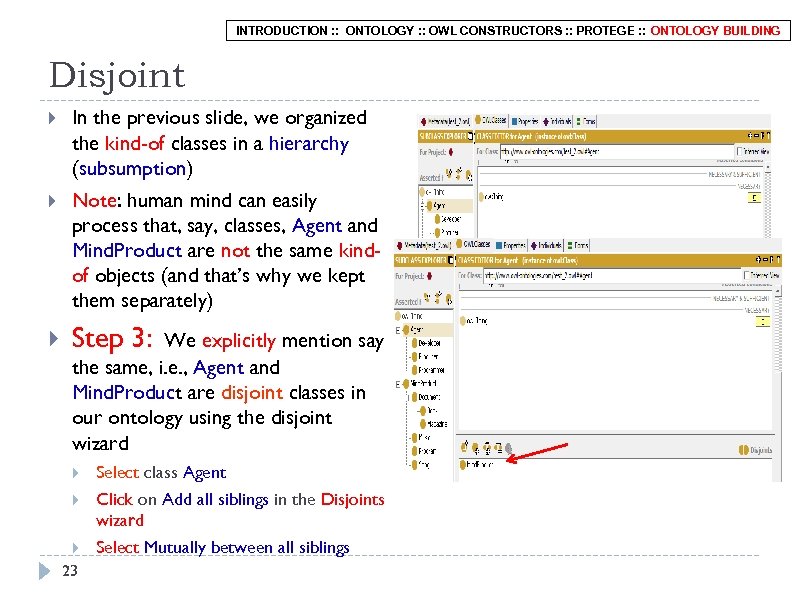Open the Forms tab in back window
Viewport: 800px width, 600px height.
tap(586, 121)
